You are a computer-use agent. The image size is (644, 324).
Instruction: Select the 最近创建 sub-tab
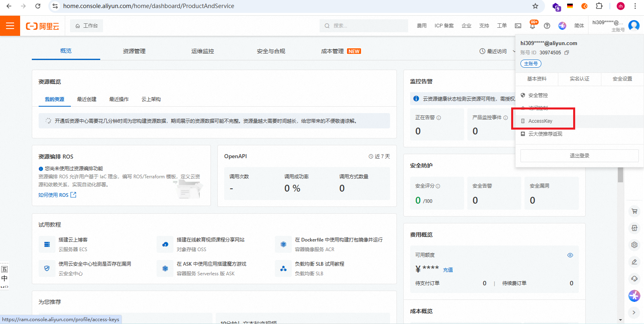pyautogui.click(x=87, y=99)
